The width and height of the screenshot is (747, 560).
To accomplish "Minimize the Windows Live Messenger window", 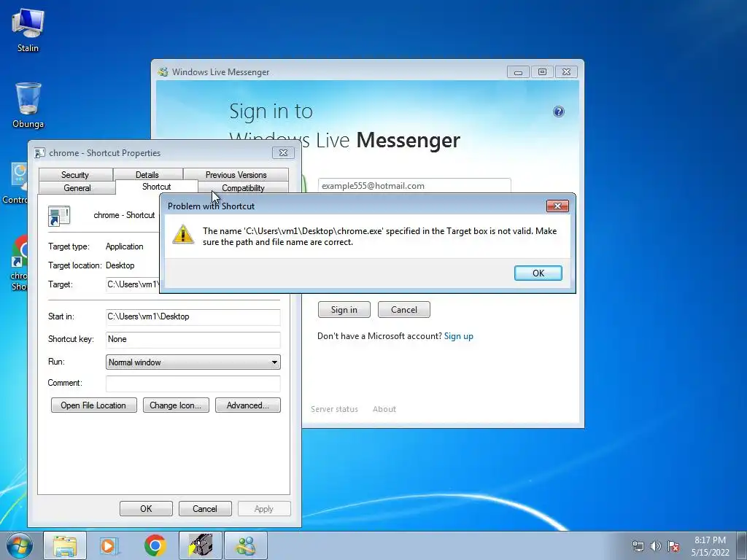I will pyautogui.click(x=518, y=72).
